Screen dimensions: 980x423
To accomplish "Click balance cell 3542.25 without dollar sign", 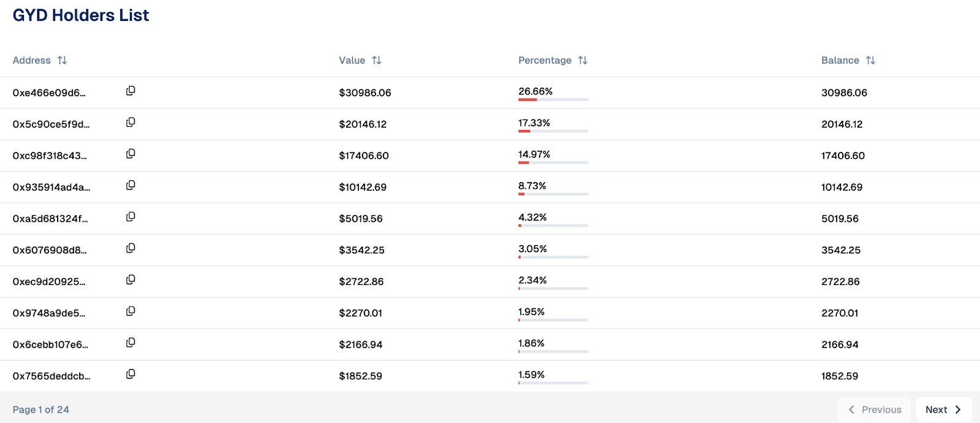I will click(x=841, y=250).
